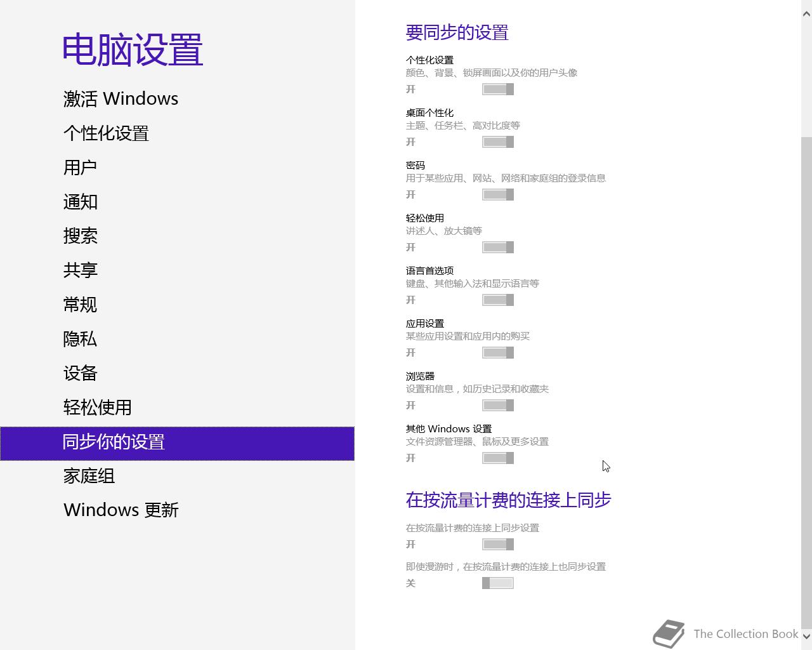812x650 pixels.
Task: Toggle 在按流量计费的连接上同步设置 switch
Action: [498, 545]
